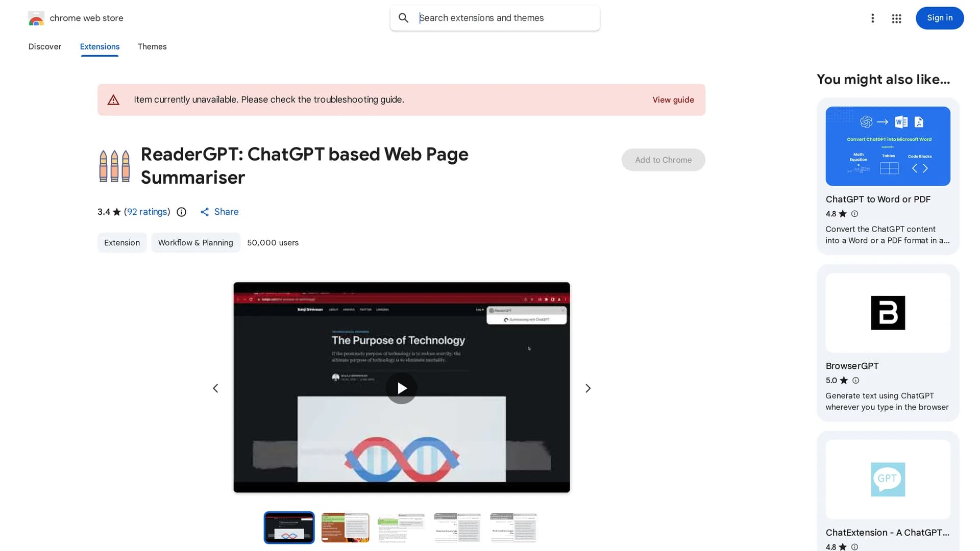Click the Item currently unavailable message
The width and height of the screenshot is (980, 551).
pos(269,100)
